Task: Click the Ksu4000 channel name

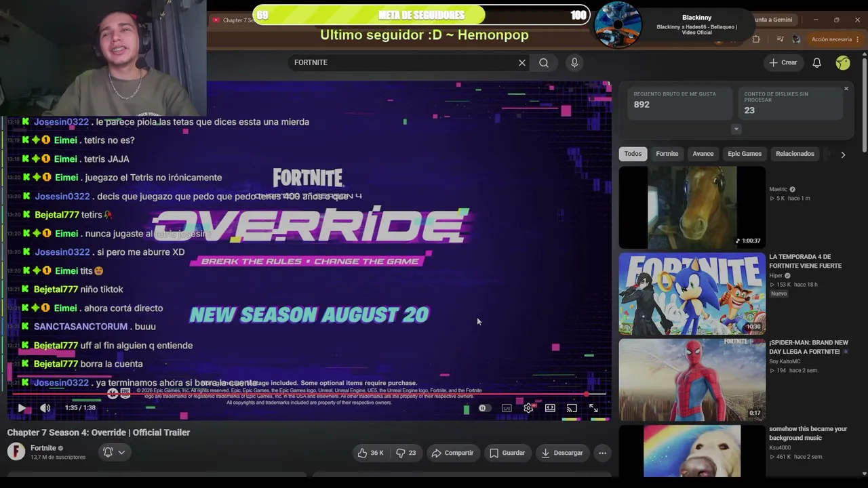Action: [x=780, y=447]
